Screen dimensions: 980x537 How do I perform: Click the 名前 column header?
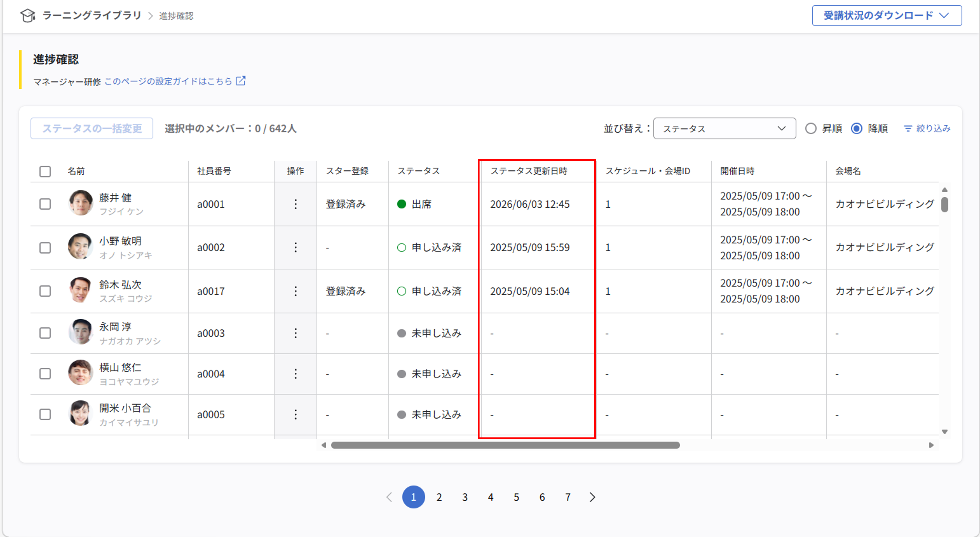76,171
